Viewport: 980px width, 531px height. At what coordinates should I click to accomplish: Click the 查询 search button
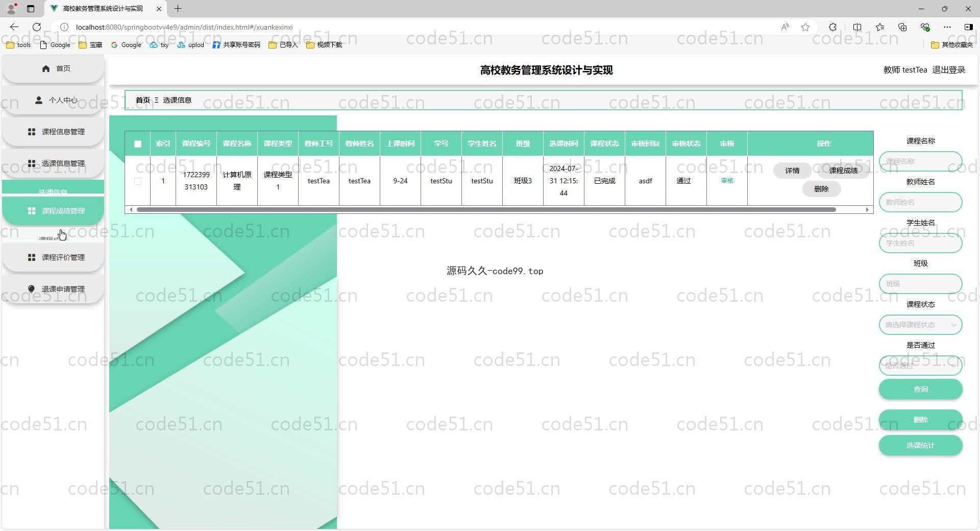pos(920,389)
